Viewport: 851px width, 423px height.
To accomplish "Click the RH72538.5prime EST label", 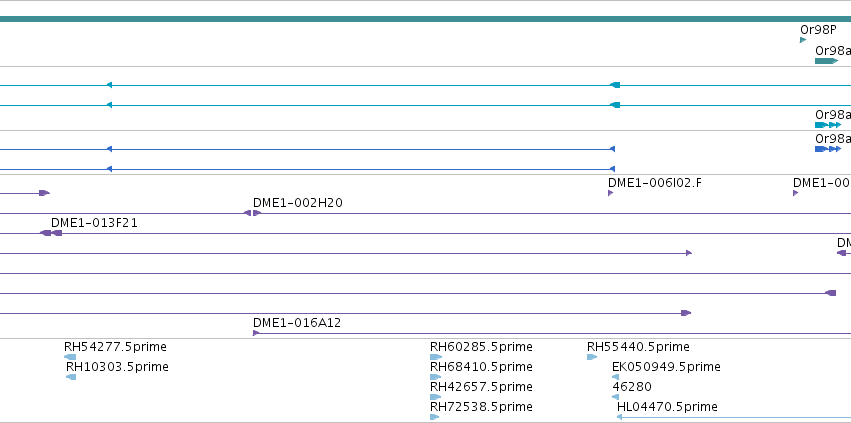I will (481, 407).
